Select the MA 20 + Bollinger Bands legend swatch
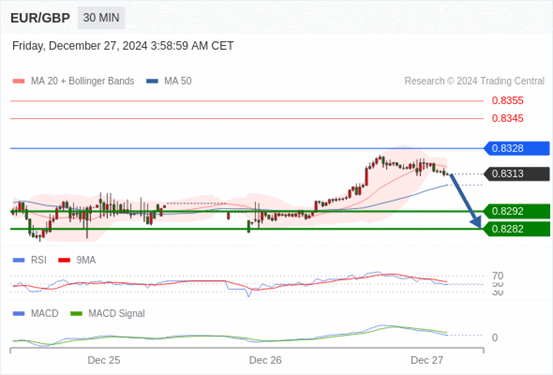Screen dimensions: 553x375 [x=19, y=81]
